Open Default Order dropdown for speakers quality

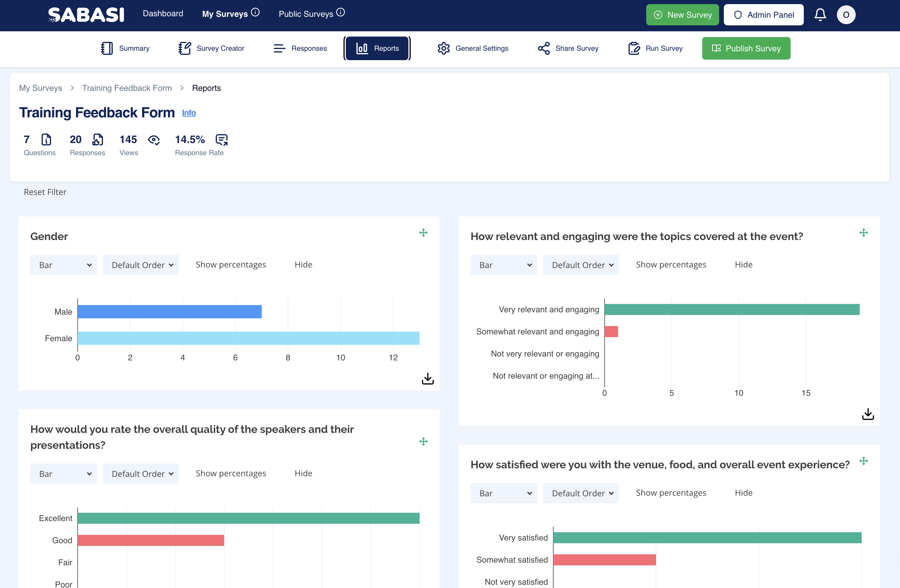point(141,474)
